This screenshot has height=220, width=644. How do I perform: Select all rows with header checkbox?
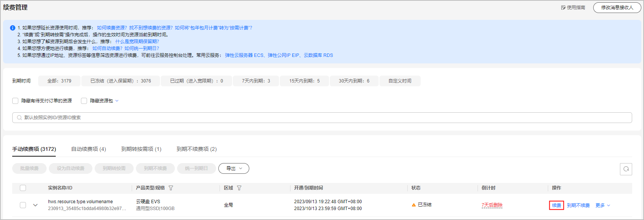click(x=23, y=188)
